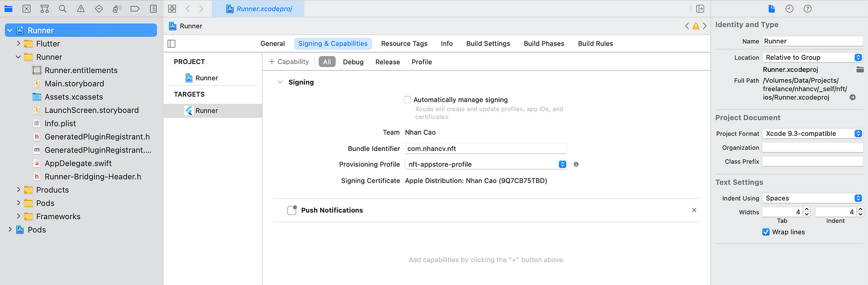Click the Bundle Identifier text field
Screen dimensions: 868x285
pyautogui.click(x=486, y=148)
